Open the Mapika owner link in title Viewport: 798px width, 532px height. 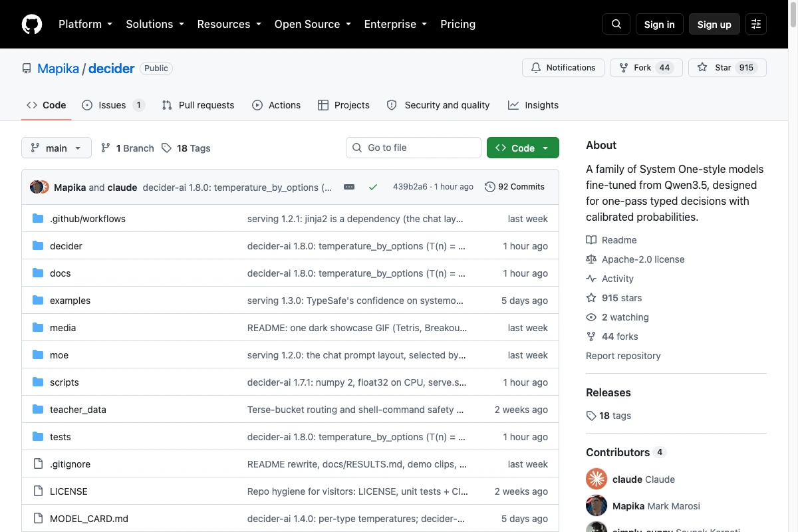59,68
